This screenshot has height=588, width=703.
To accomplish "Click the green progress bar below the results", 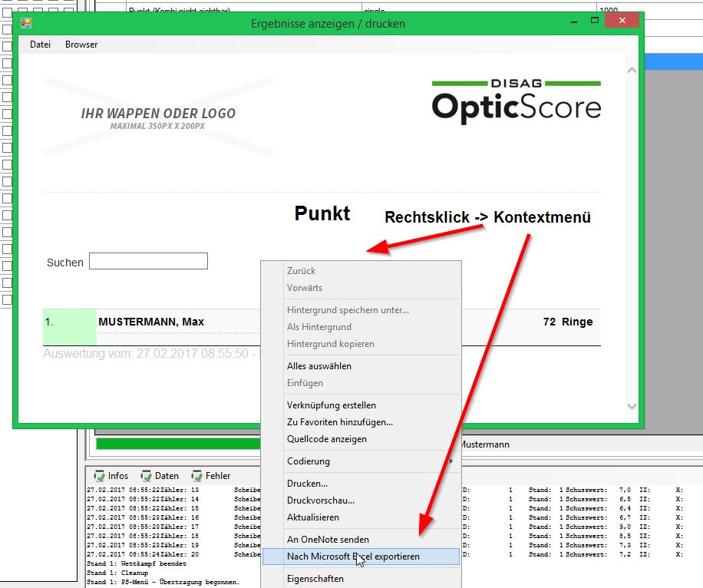I will pos(177,444).
